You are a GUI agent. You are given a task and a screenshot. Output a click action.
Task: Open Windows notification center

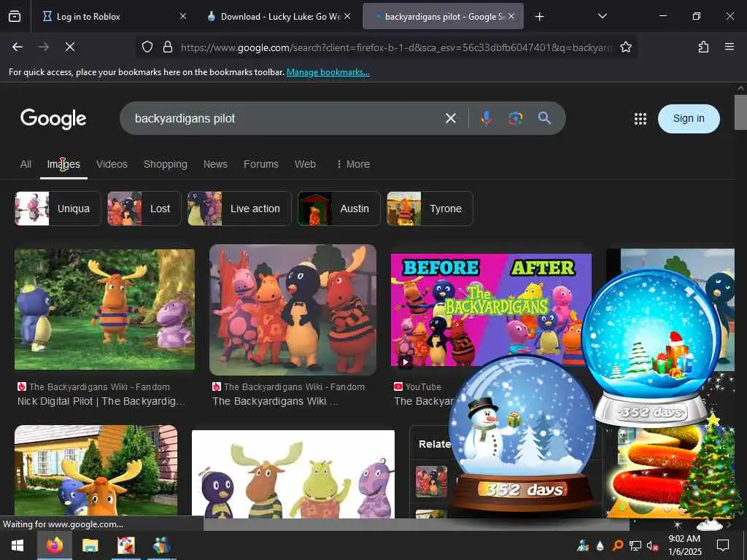(x=723, y=545)
